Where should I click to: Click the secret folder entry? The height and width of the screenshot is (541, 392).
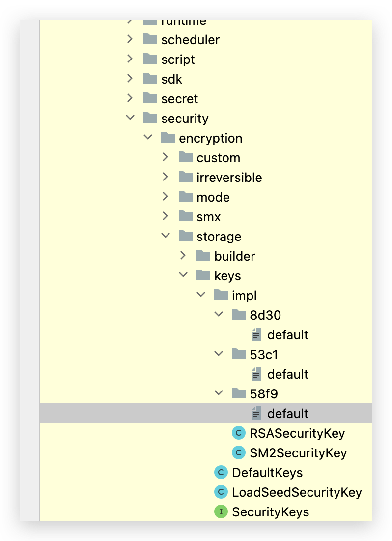(179, 98)
